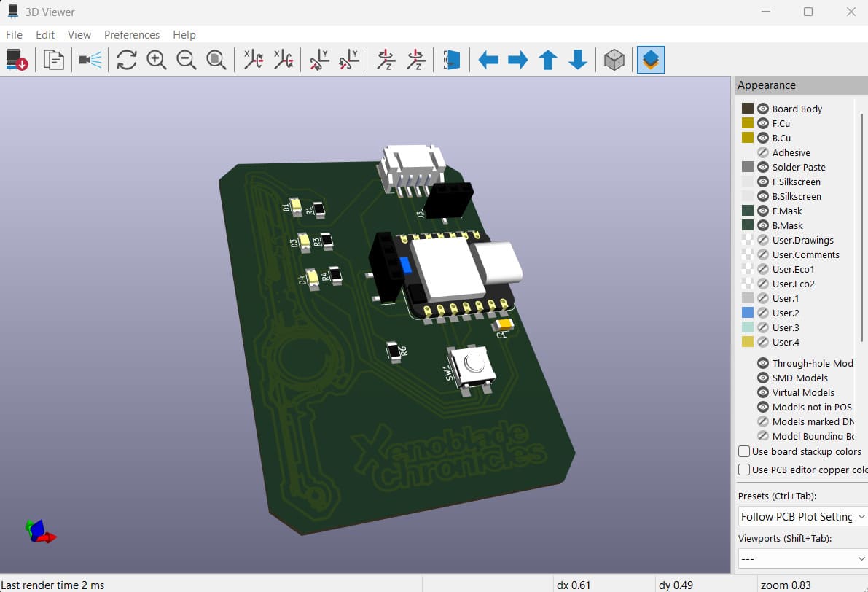Pan the view upward with the blue arrow
868x592 pixels.
pyautogui.click(x=547, y=60)
